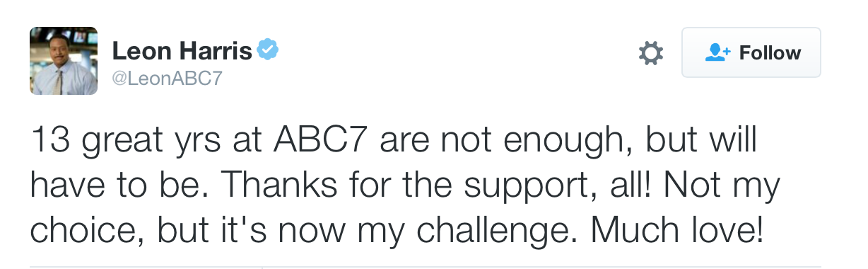
Task: Click "ABC7" in the tweet text
Action: (x=318, y=142)
